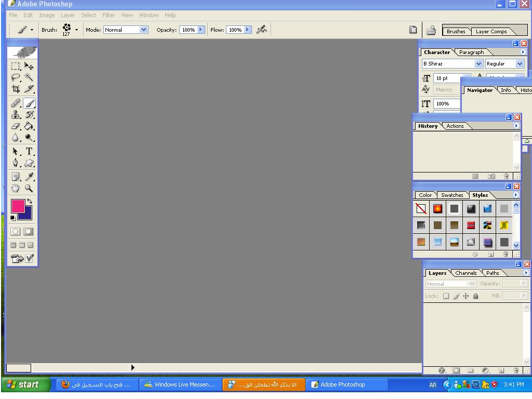The height and width of the screenshot is (399, 532).
Task: Open the Layer menu
Action: coord(68,15)
